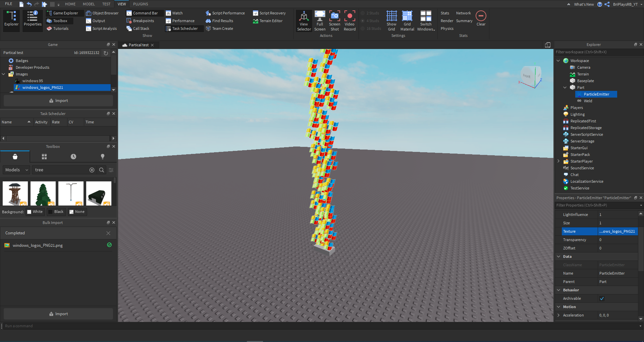Screen dimensions: 644x342
Task: Set toolbox background to White
Action: (35, 212)
